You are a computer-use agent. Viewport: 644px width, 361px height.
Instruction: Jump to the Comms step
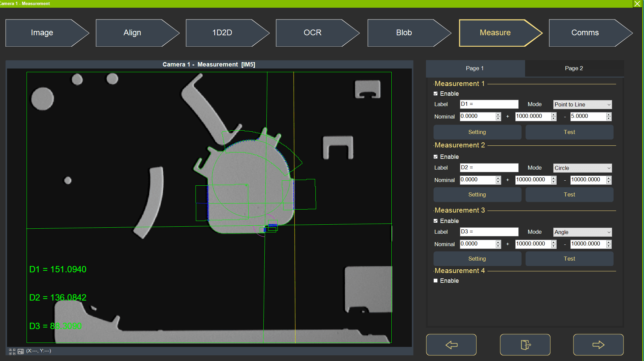[591, 33]
